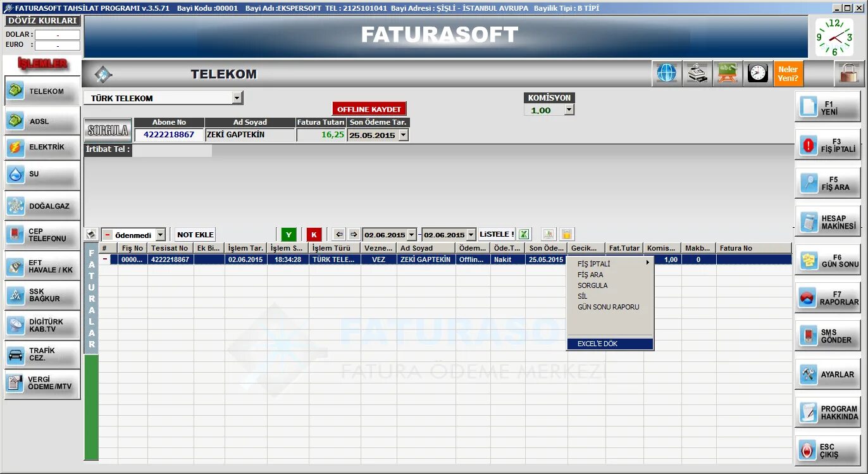Open F7 RAPORLAR

click(x=828, y=298)
